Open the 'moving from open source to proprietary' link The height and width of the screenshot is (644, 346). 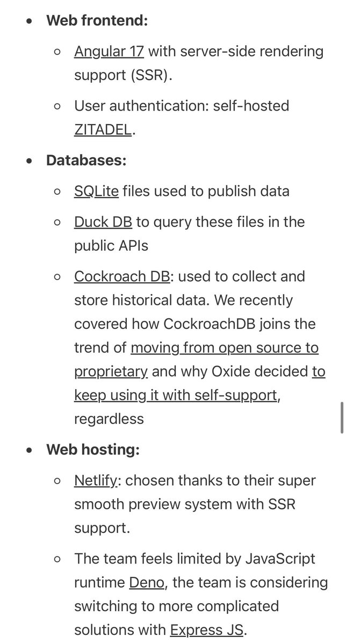225,348
